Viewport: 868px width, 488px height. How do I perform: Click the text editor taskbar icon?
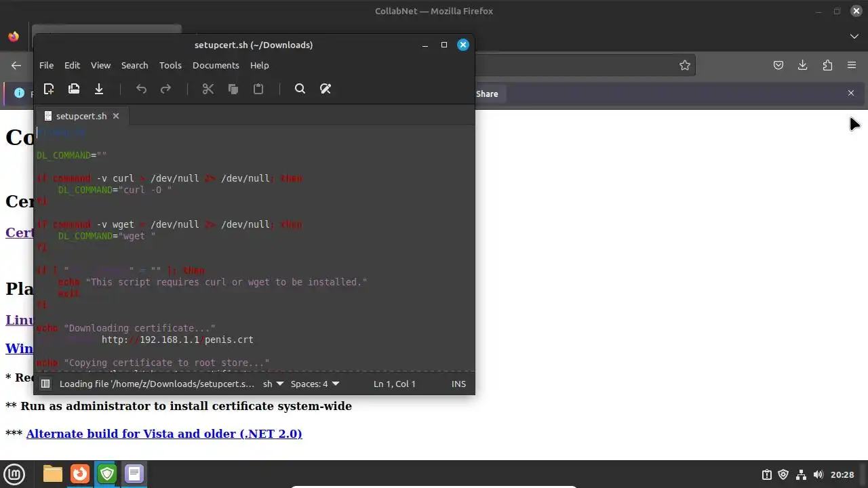(134, 474)
